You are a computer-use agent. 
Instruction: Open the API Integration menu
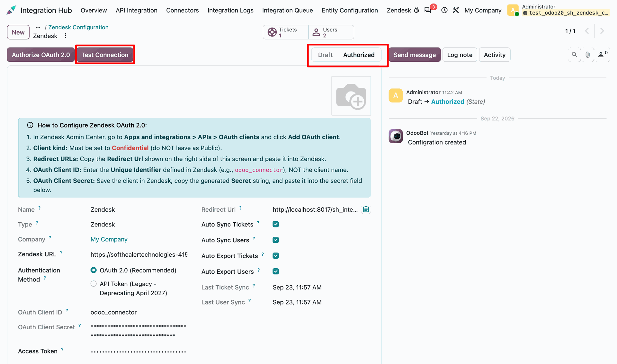(137, 10)
